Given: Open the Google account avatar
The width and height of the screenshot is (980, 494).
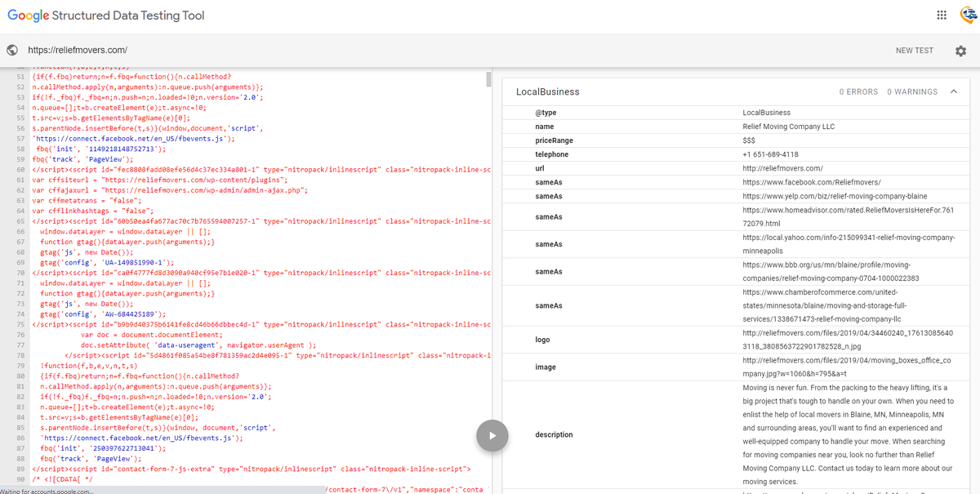Looking at the screenshot, I should tap(969, 16).
